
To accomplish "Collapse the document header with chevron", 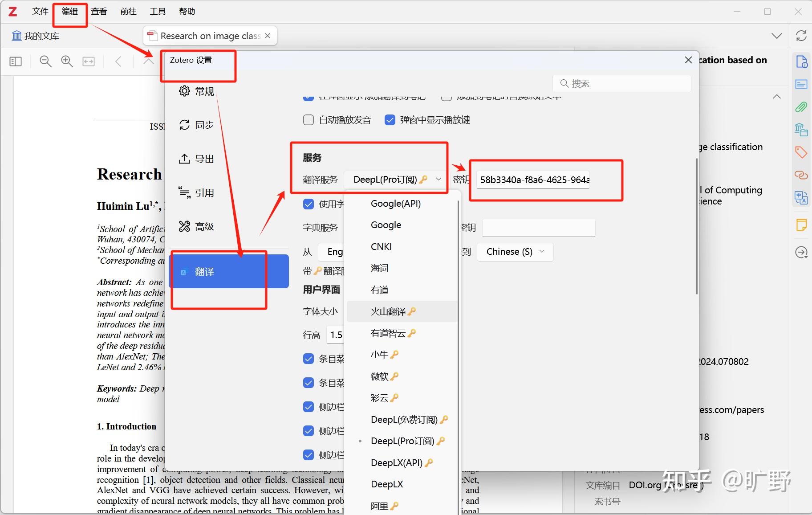I will [x=776, y=96].
